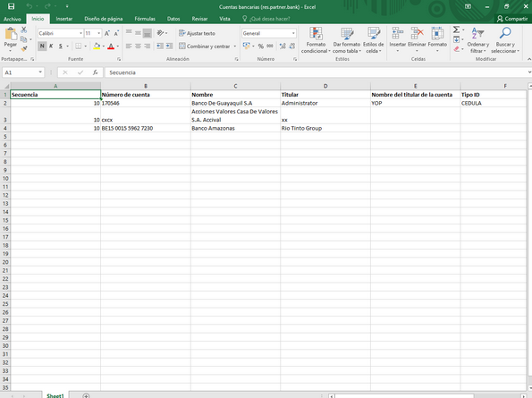
Task: Click Find and Select (Buscar y seleccionar)
Action: 505,40
